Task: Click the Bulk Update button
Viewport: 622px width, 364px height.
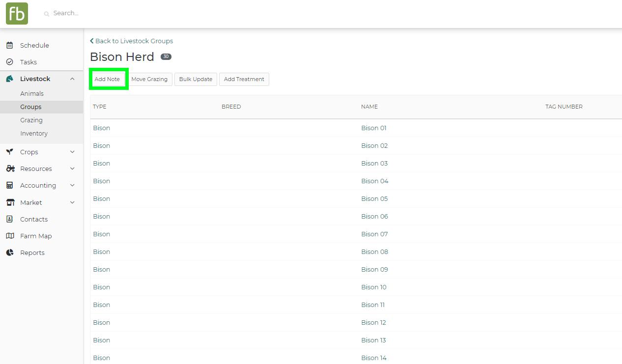Action: 196,79
